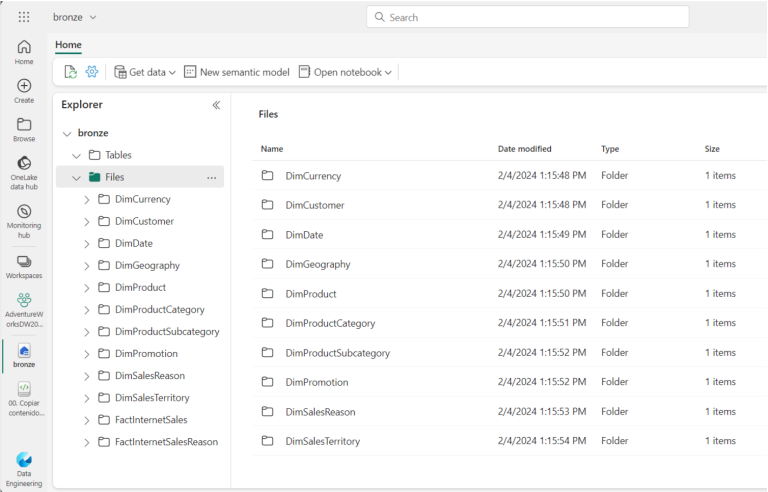Open Browse in the left navigation
The height and width of the screenshot is (492, 768).
(24, 130)
